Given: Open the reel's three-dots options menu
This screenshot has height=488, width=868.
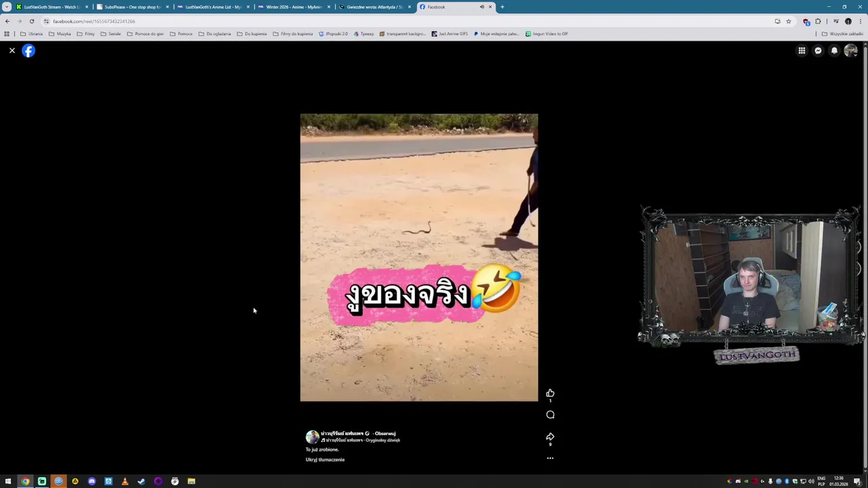Looking at the screenshot, I should pos(550,458).
